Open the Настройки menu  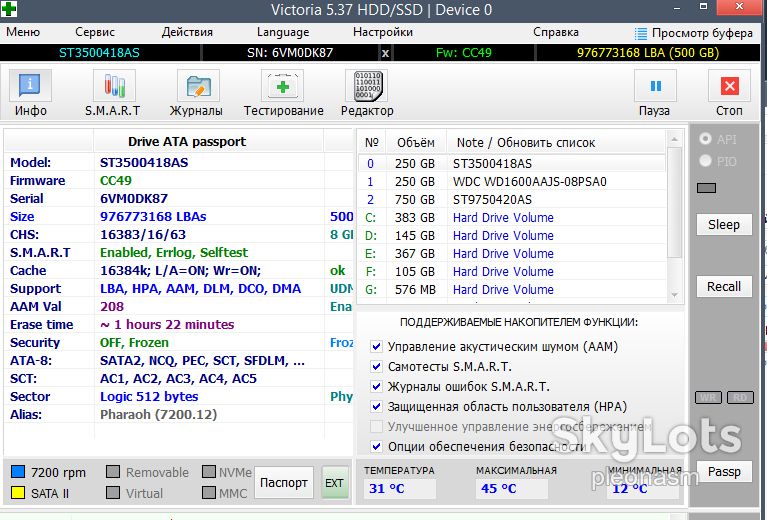383,32
